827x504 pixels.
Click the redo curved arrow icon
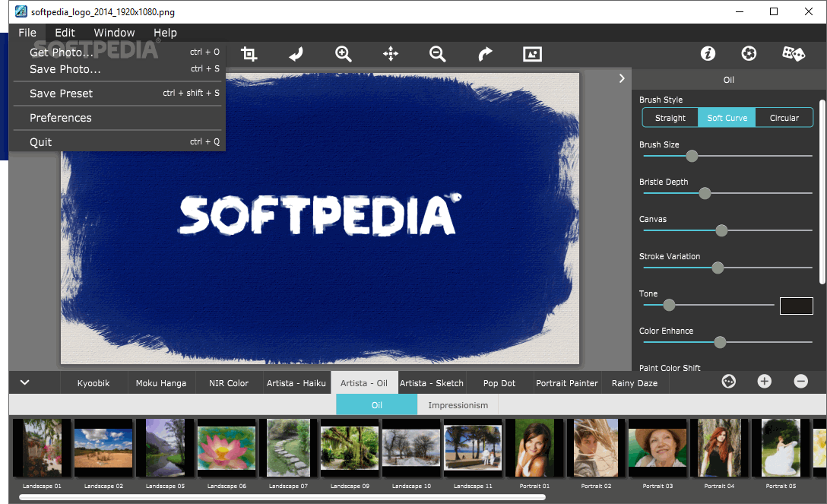coord(485,54)
